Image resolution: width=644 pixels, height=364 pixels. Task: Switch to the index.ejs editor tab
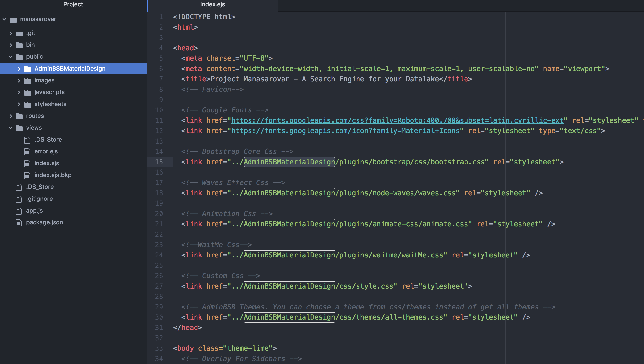click(x=213, y=4)
